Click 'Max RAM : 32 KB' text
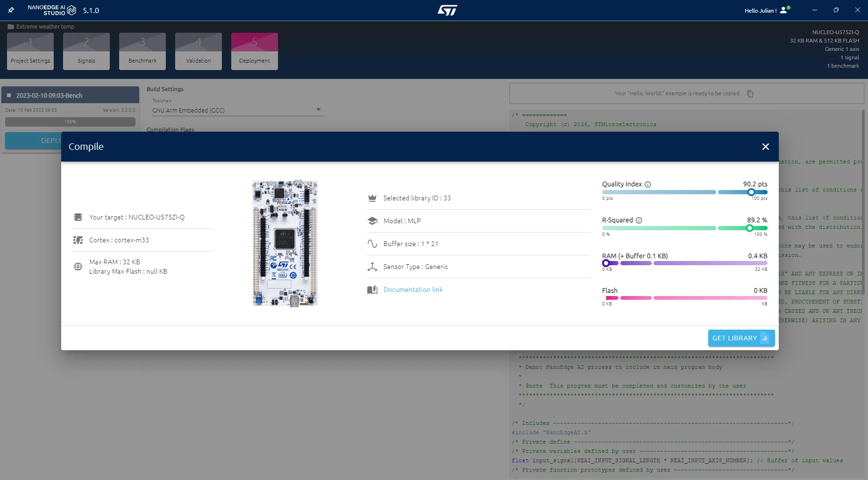Viewport: 868px width, 480px height. pyautogui.click(x=115, y=262)
